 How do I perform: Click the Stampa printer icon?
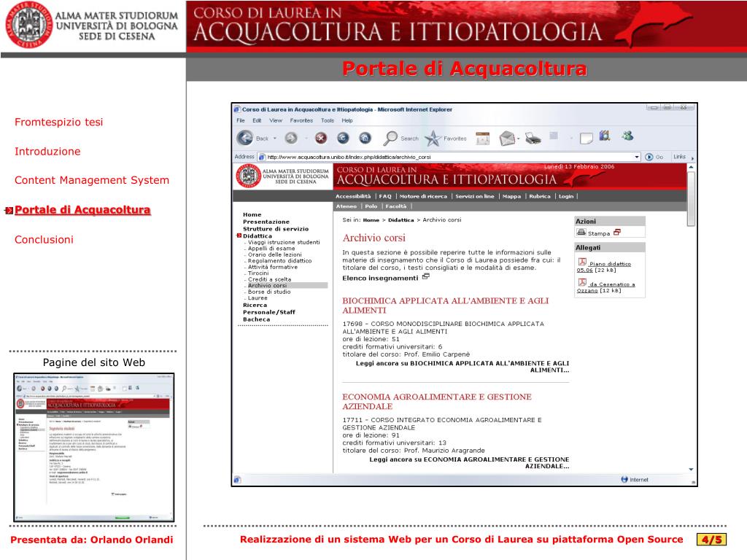[581, 233]
